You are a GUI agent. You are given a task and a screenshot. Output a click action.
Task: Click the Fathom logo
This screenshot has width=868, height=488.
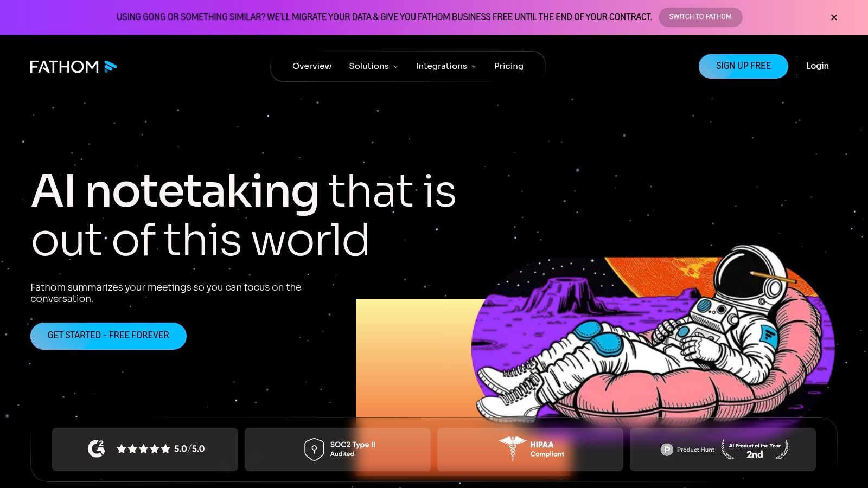pyautogui.click(x=73, y=67)
